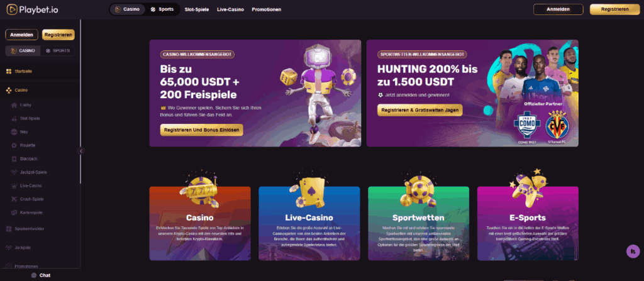Open the Slot-Spiele top menu item
Image resolution: width=644 pixels, height=281 pixels.
pyautogui.click(x=197, y=9)
